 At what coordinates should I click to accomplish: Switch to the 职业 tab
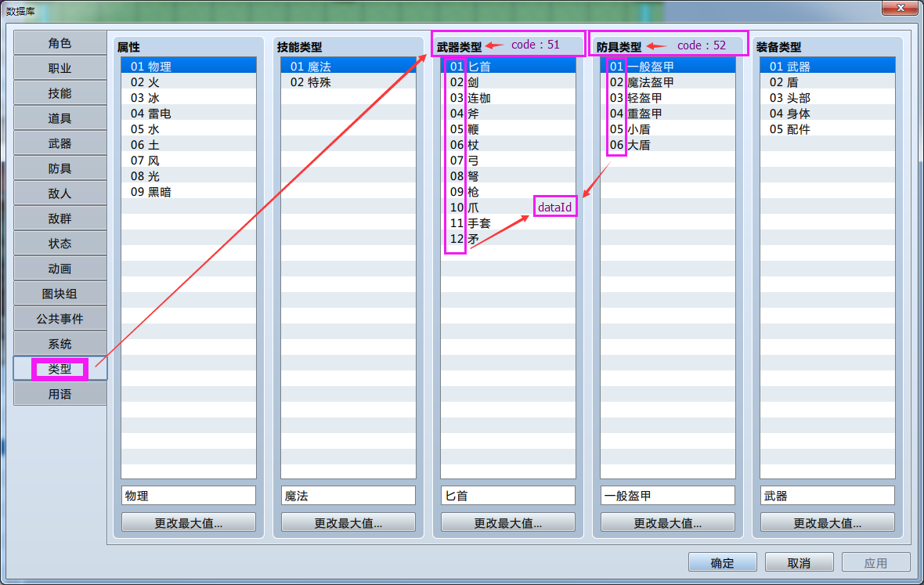pyautogui.click(x=60, y=68)
